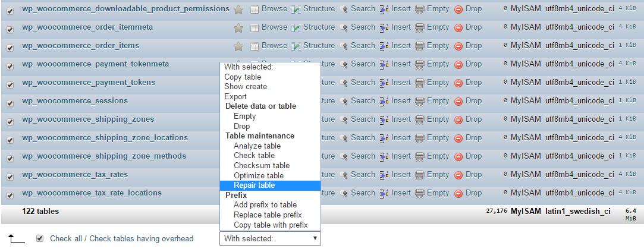This screenshot has height=249, width=644.
Task: Click red Drop icon for wp_woocommerce_sessions
Action: tap(458, 102)
